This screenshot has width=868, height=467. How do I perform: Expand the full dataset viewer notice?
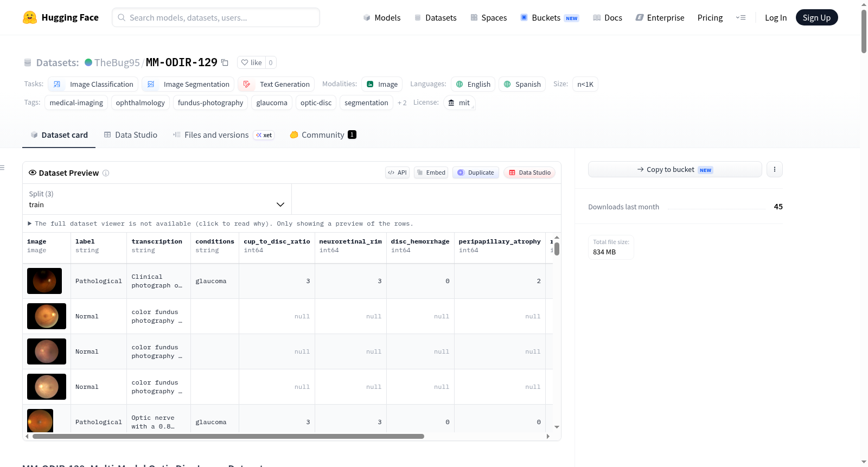pos(220,223)
